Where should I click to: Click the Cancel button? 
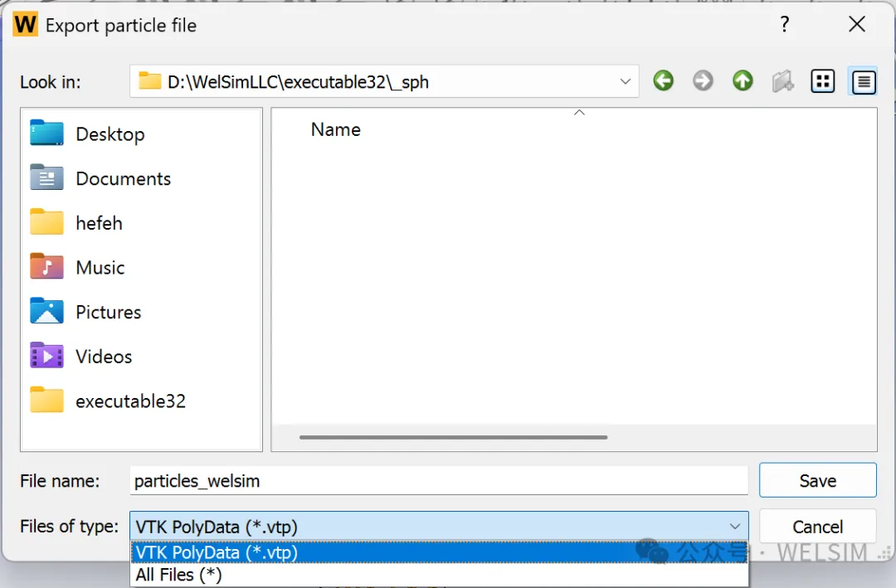818,527
